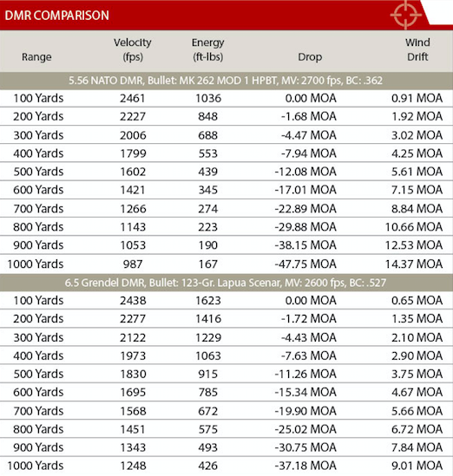Screen dimensions: 453x476
Task: Click velocity value 987
Action: [x=133, y=264]
